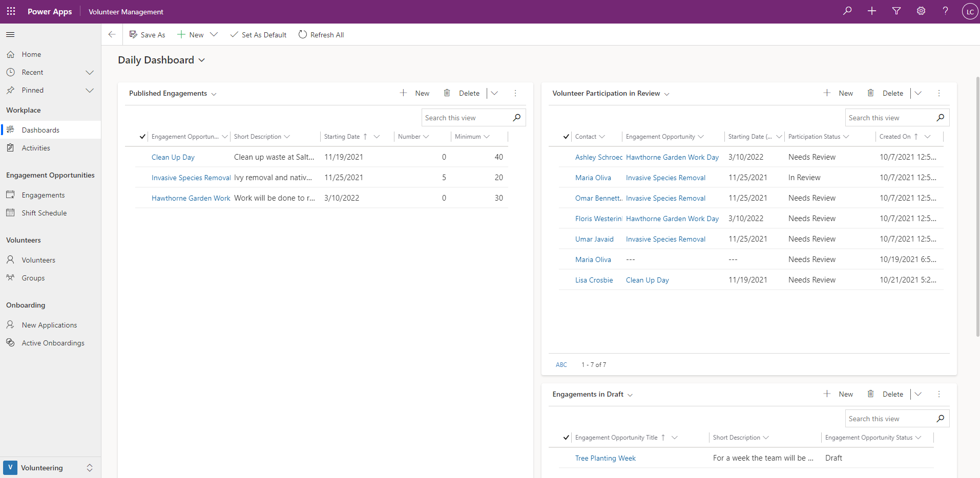Screen dimensions: 980x478
Task: Collapse the sidebar with hamburger icon
Action: 10,35
